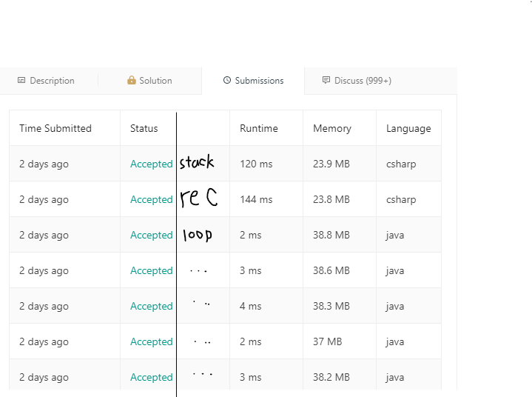Click the Language column header

pos(408,128)
